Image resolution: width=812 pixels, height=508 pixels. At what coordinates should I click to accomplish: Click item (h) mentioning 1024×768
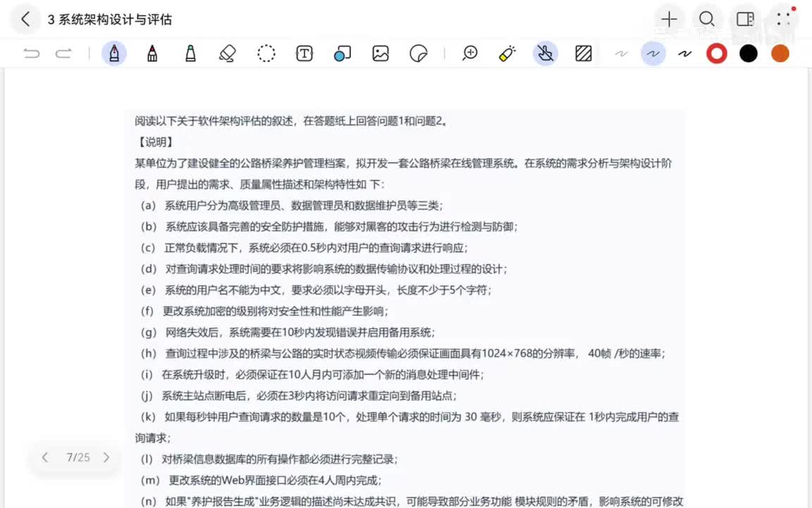[x=403, y=353]
